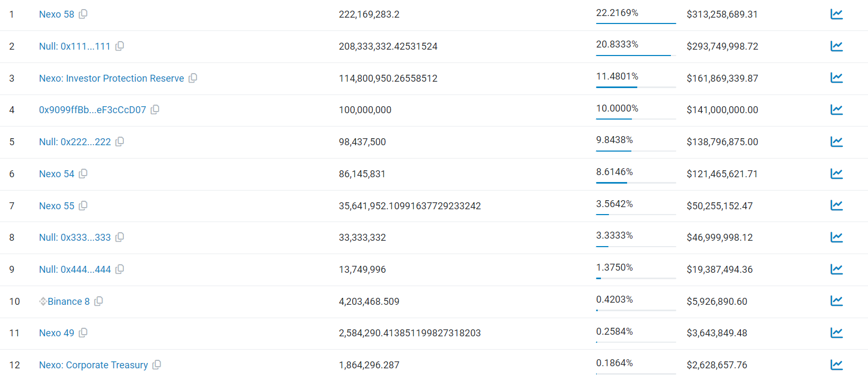868x379 pixels.
Task: Select quantity 86,145,831
Action: [x=362, y=174]
